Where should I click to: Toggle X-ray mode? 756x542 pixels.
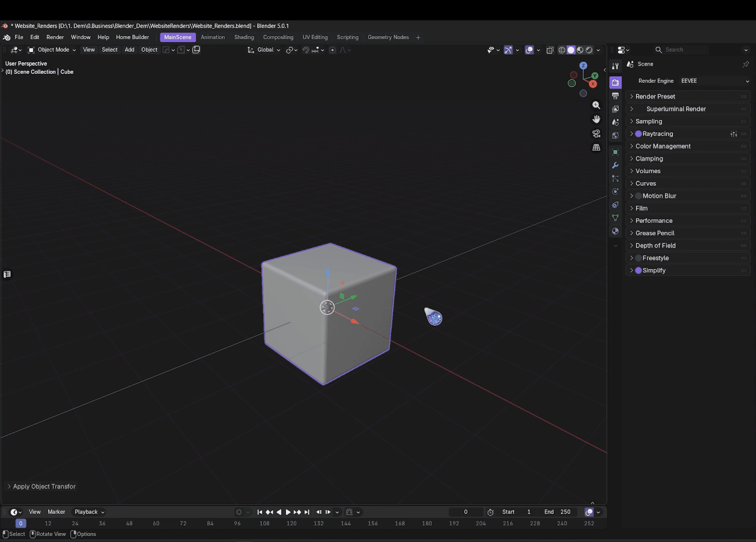[550, 50]
